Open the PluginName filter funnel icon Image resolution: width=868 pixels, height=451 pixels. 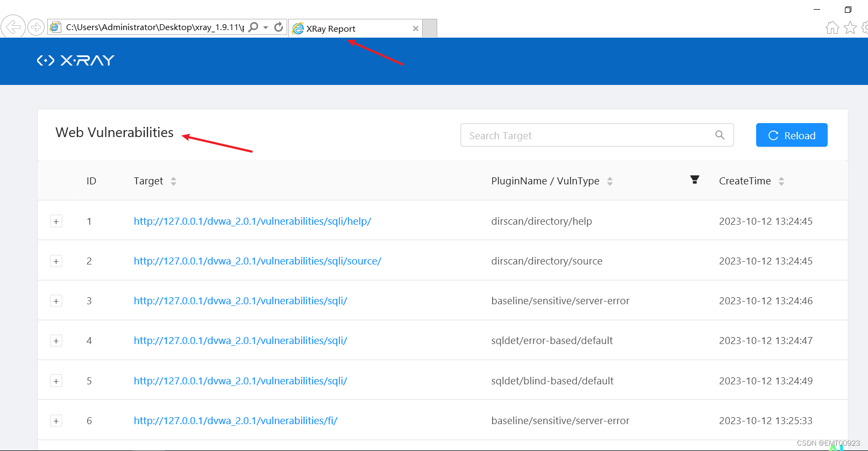(x=695, y=180)
